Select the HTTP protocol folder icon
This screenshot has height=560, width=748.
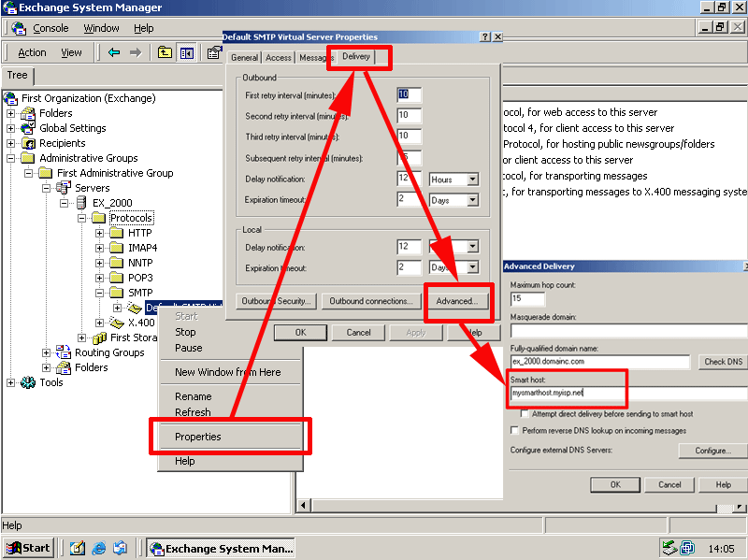[116, 233]
